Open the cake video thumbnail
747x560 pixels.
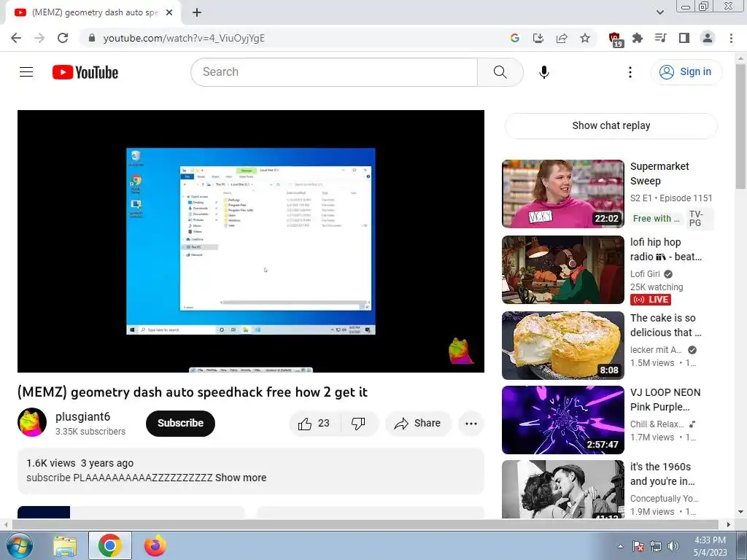pos(562,345)
